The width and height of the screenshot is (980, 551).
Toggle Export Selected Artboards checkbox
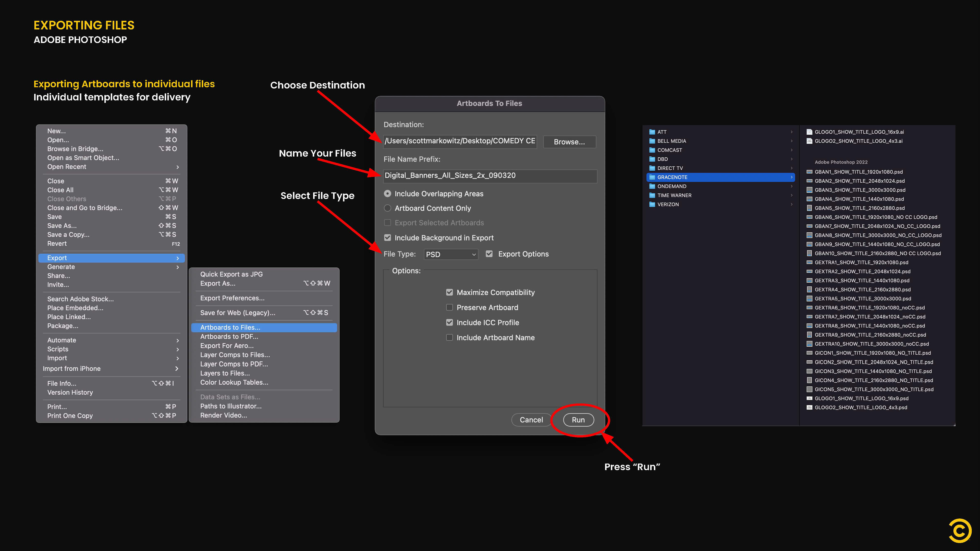[x=387, y=222]
